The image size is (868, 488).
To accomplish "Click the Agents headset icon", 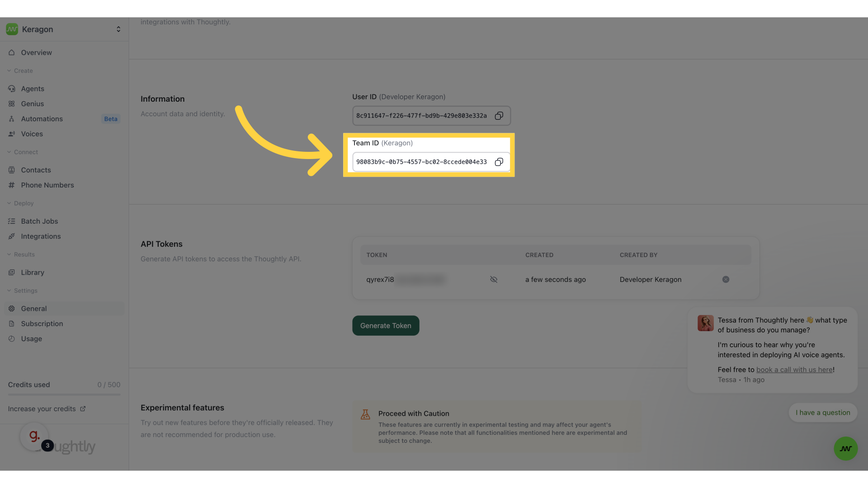I will click(x=12, y=89).
